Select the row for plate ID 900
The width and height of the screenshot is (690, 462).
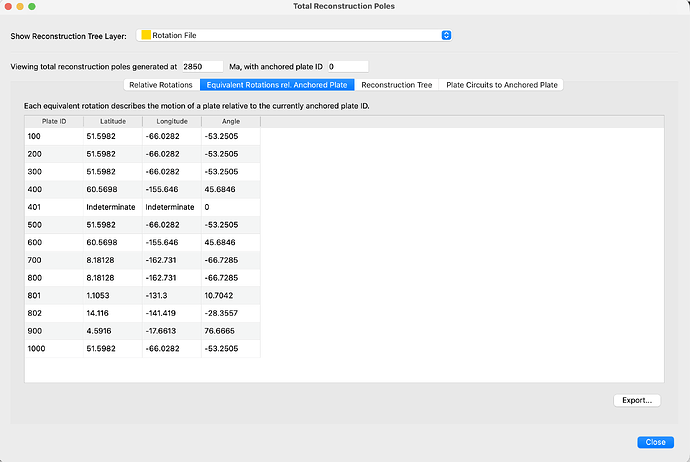click(x=143, y=331)
